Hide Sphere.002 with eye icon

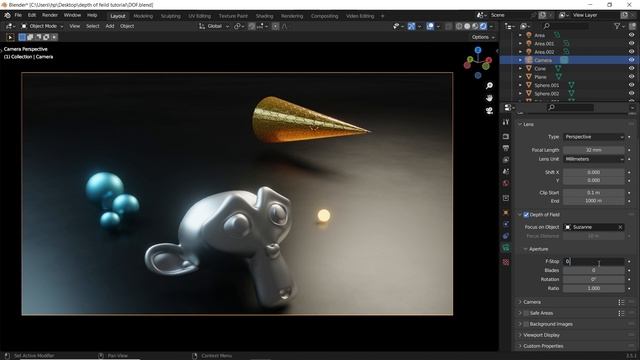[x=631, y=93]
